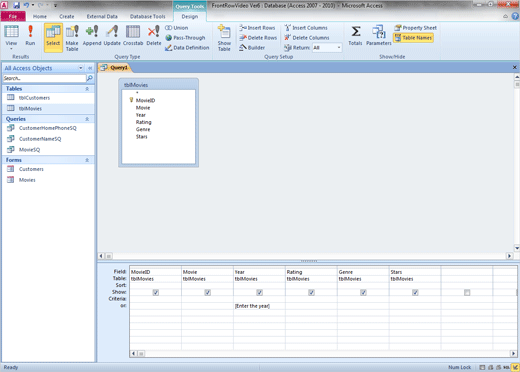The image size is (520, 372).
Task: Select Pass-Through query option
Action: click(185, 38)
